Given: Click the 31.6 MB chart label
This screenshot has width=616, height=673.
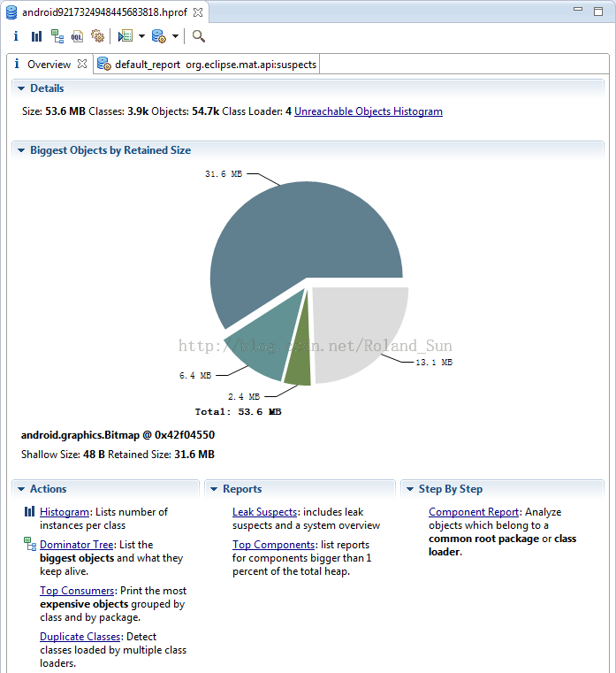Looking at the screenshot, I should (x=224, y=174).
